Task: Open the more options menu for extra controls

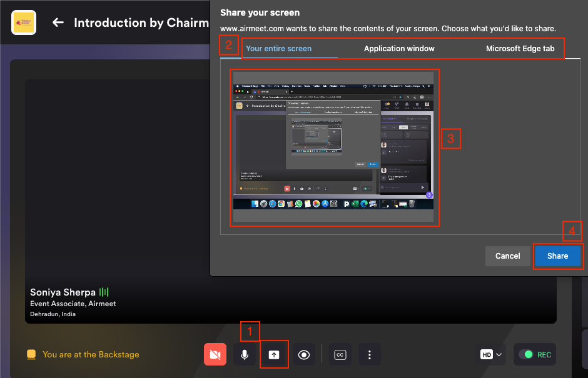Action: click(370, 354)
